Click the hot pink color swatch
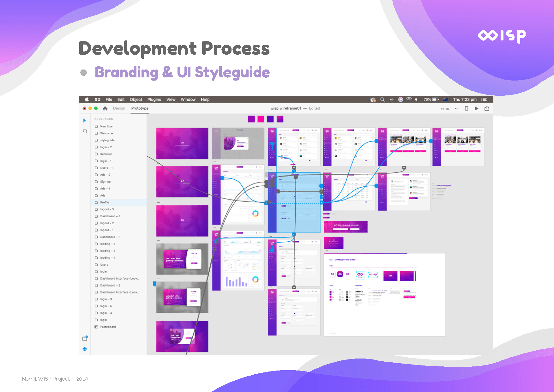554x392 pixels. [261, 119]
